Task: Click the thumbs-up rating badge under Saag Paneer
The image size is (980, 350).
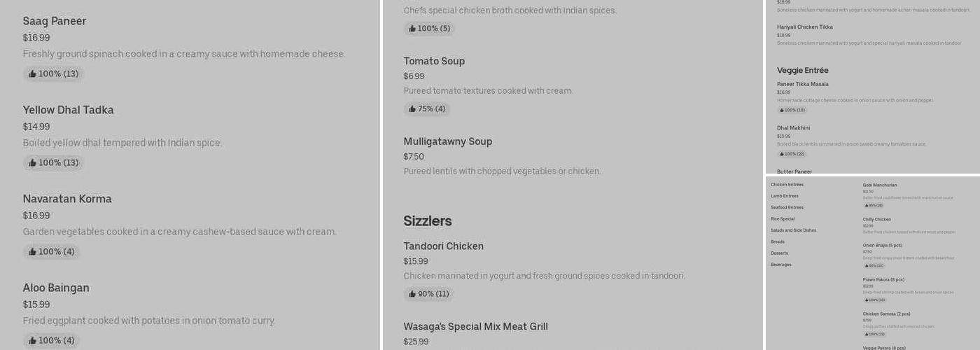Action: tap(53, 74)
